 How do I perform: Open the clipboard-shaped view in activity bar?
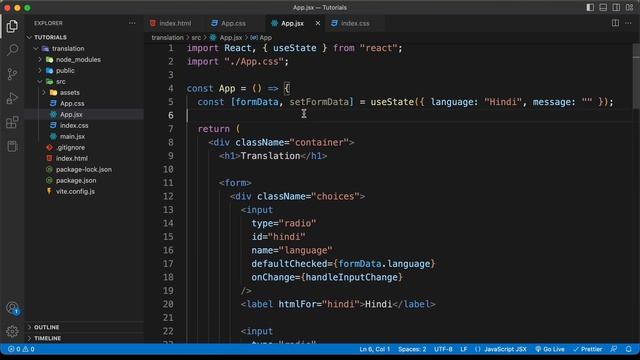point(12,146)
